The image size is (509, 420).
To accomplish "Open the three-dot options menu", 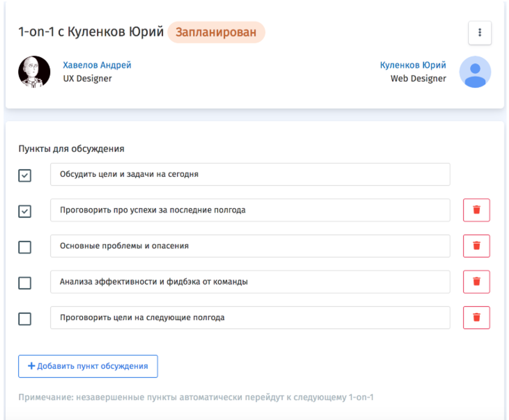I will (480, 33).
